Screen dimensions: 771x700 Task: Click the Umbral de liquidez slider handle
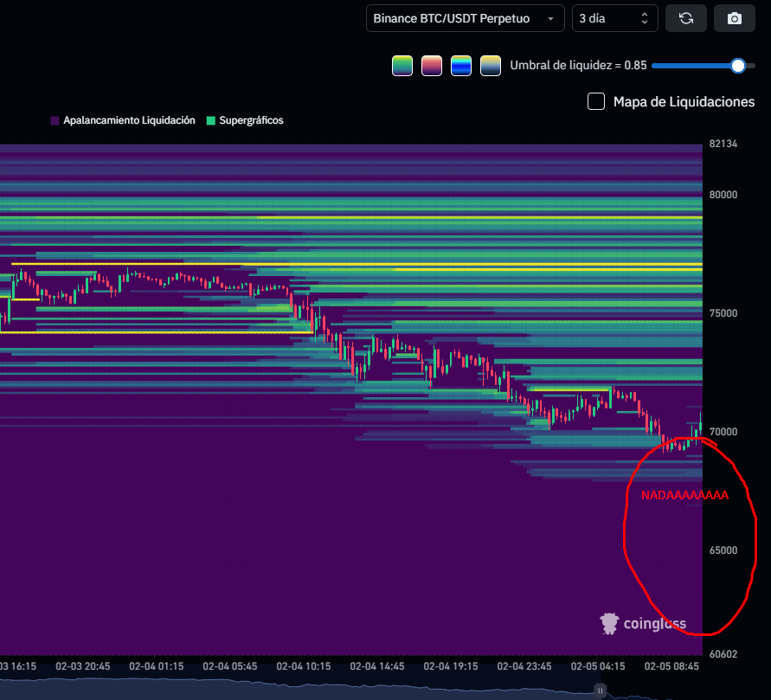pyautogui.click(x=737, y=66)
